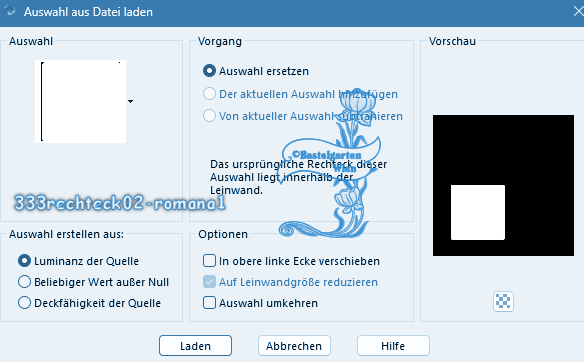Click the Laden button
Viewport: 584px width, 362px height.
pyautogui.click(x=195, y=346)
